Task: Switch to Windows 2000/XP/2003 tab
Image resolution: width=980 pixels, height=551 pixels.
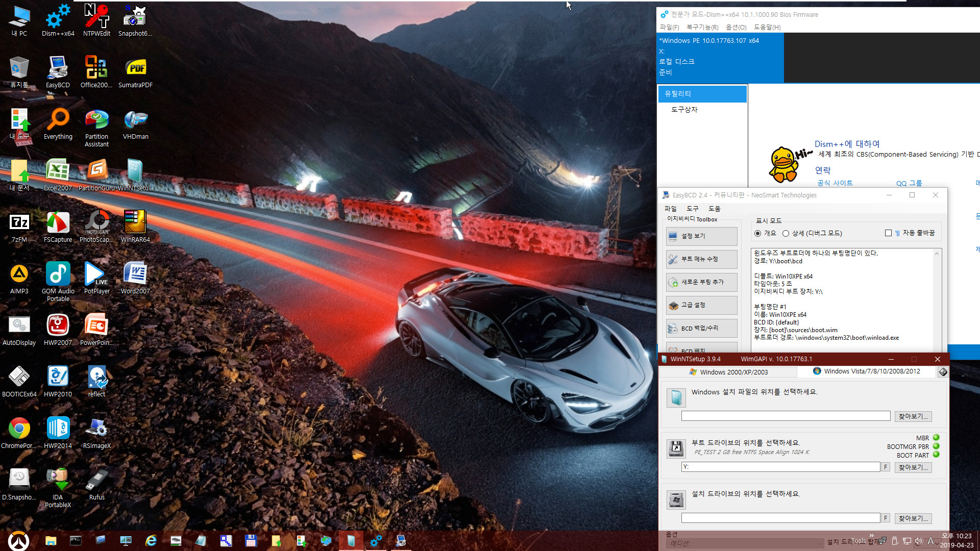Action: pos(728,372)
